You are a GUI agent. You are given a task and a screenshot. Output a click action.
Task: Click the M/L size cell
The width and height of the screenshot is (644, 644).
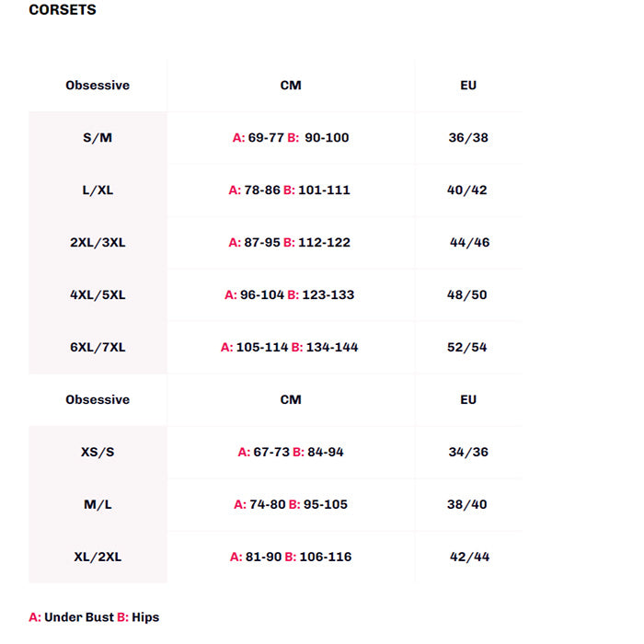[98, 505]
